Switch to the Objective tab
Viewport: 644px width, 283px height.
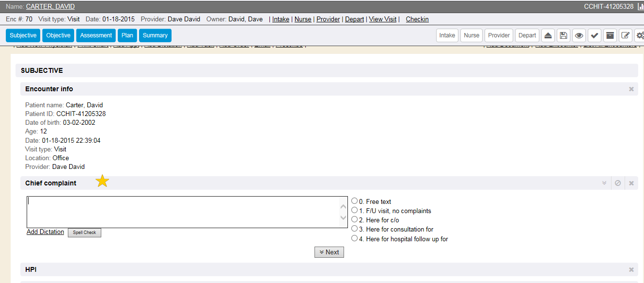point(58,35)
